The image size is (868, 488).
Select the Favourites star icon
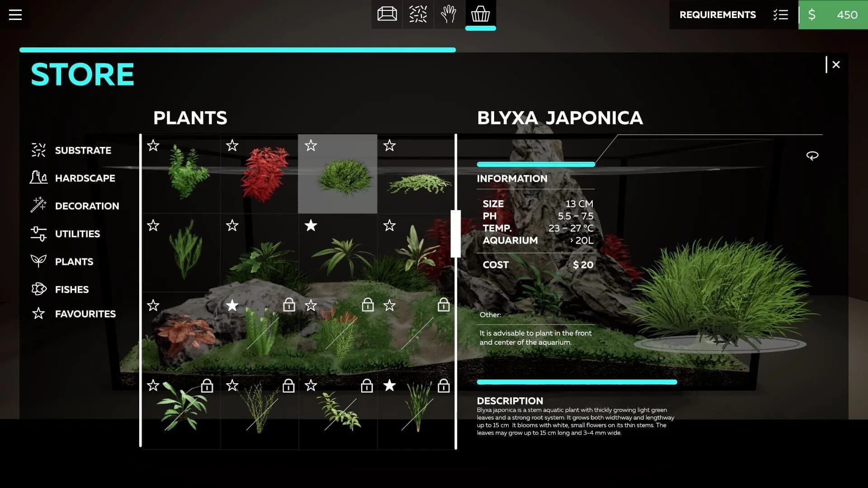[38, 313]
